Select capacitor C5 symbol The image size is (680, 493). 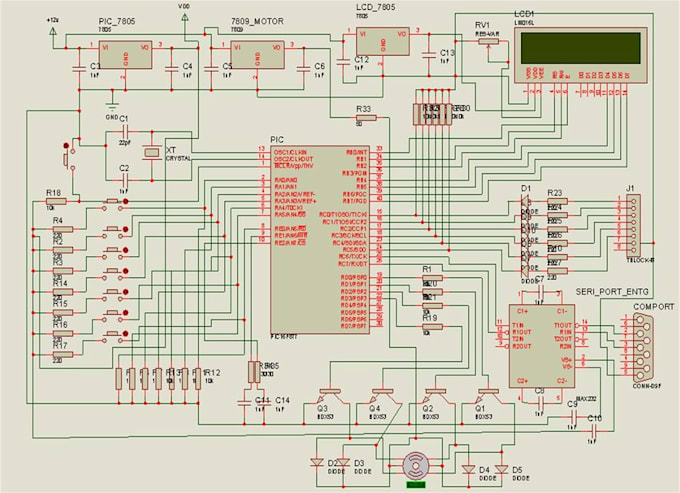pyautogui.click(x=211, y=69)
